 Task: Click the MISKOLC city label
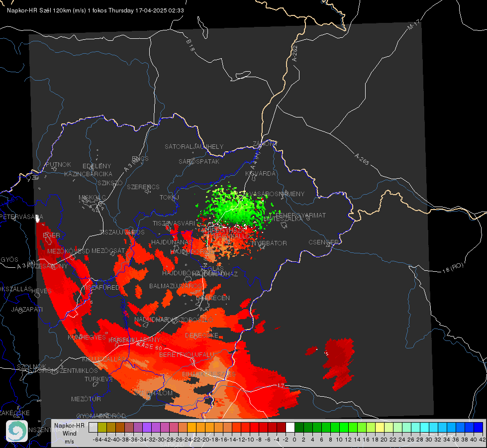(x=92, y=198)
